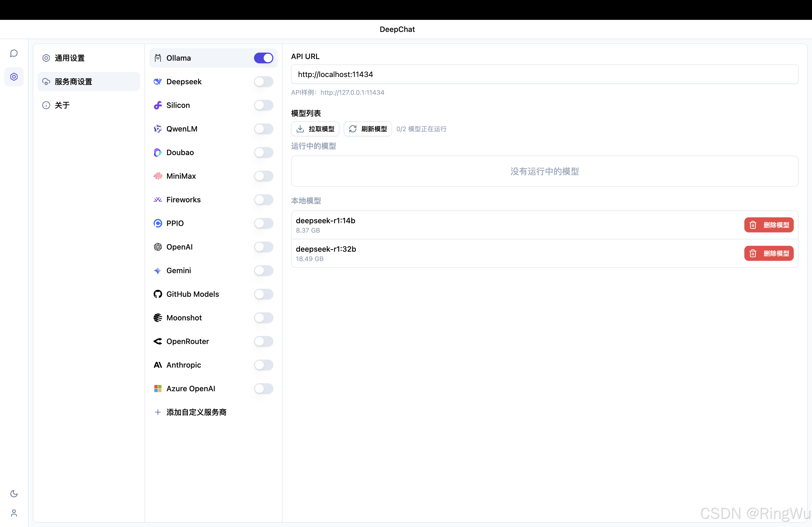This screenshot has height=527, width=812.
Task: Click the Anthropic logo icon
Action: click(x=158, y=365)
